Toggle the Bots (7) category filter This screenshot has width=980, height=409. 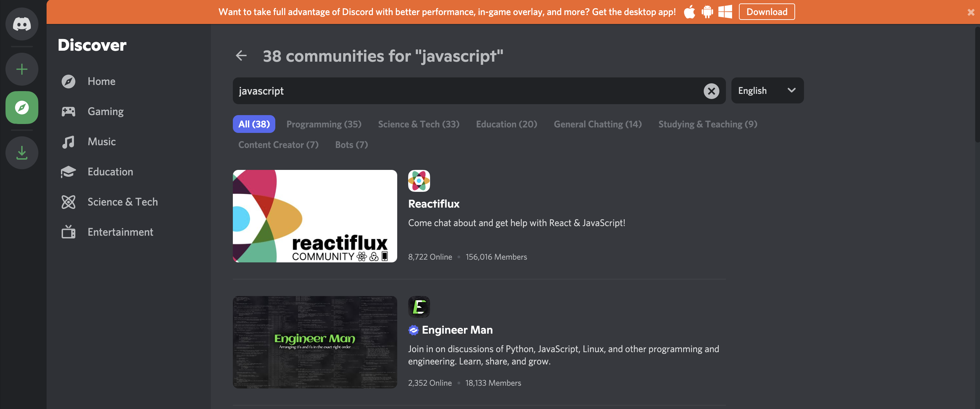click(351, 144)
